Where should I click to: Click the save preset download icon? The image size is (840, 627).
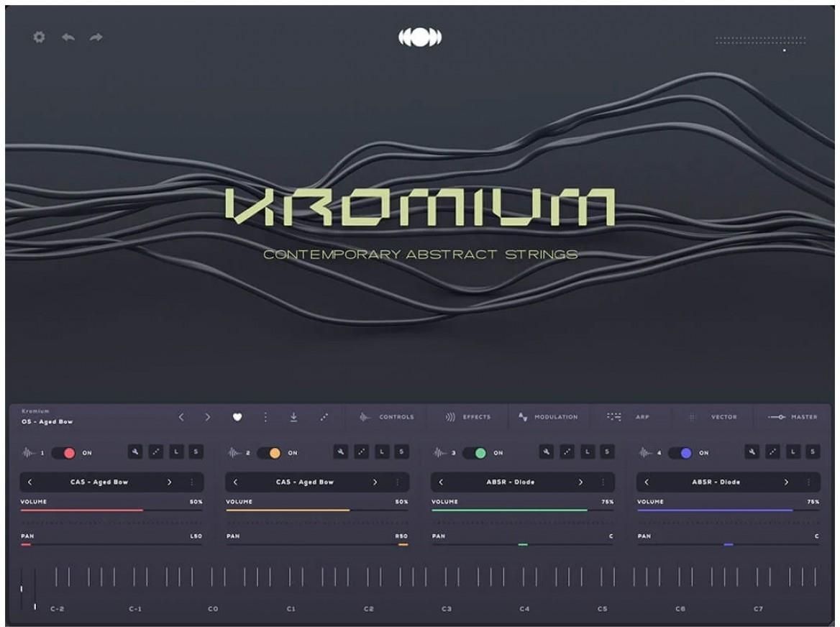(x=293, y=417)
